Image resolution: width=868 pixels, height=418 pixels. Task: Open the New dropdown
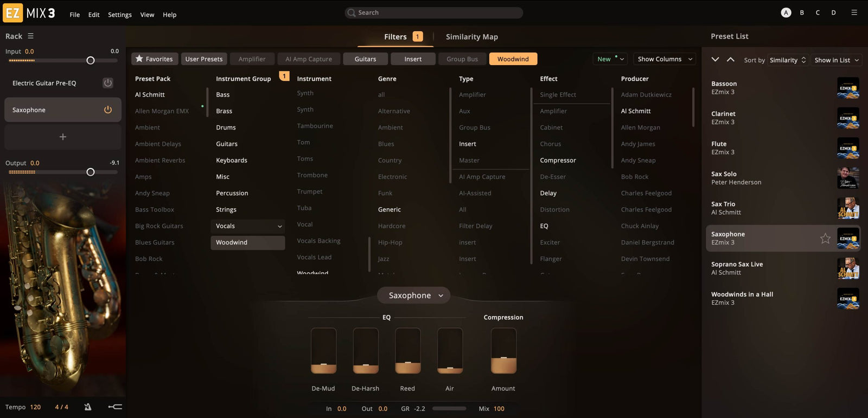(610, 59)
